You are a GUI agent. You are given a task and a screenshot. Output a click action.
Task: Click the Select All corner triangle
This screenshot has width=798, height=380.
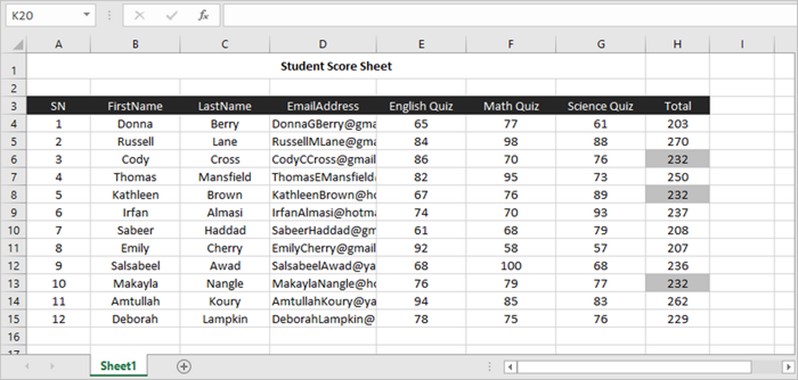pos(18,45)
